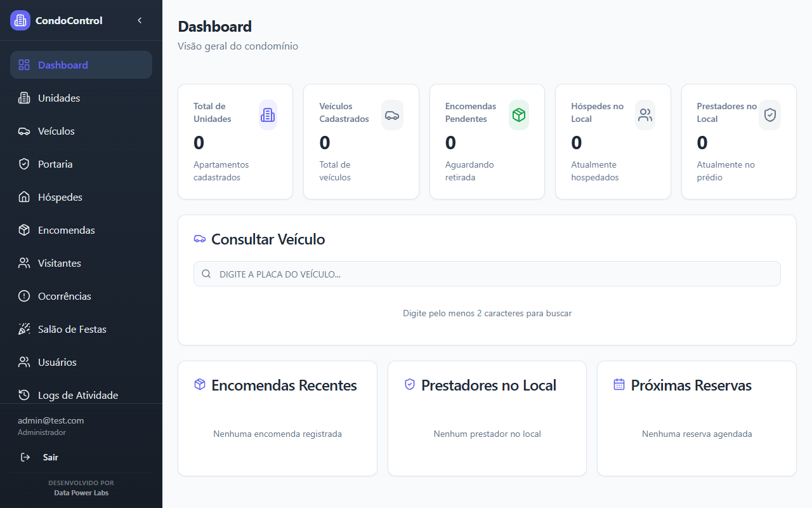The image size is (812, 508).
Task: Click the magnifier icon in Consultar Veículo search
Action: (x=206, y=274)
